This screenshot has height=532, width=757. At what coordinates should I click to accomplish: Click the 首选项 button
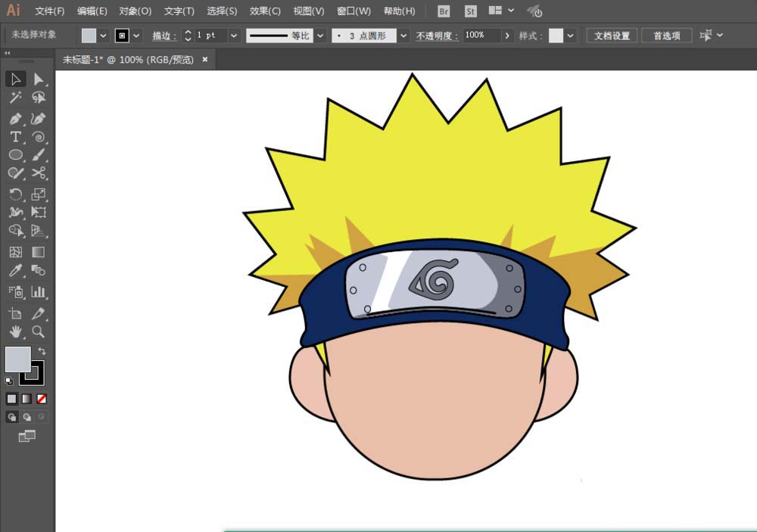click(x=667, y=36)
